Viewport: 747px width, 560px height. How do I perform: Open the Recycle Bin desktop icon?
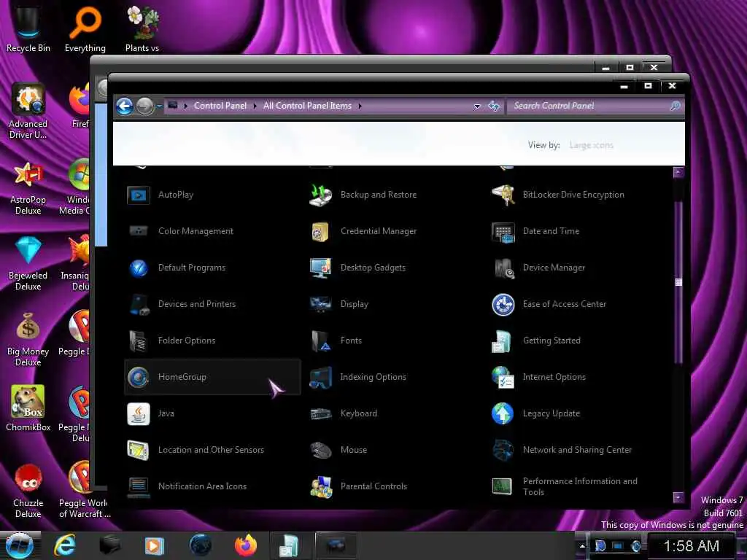28,28
